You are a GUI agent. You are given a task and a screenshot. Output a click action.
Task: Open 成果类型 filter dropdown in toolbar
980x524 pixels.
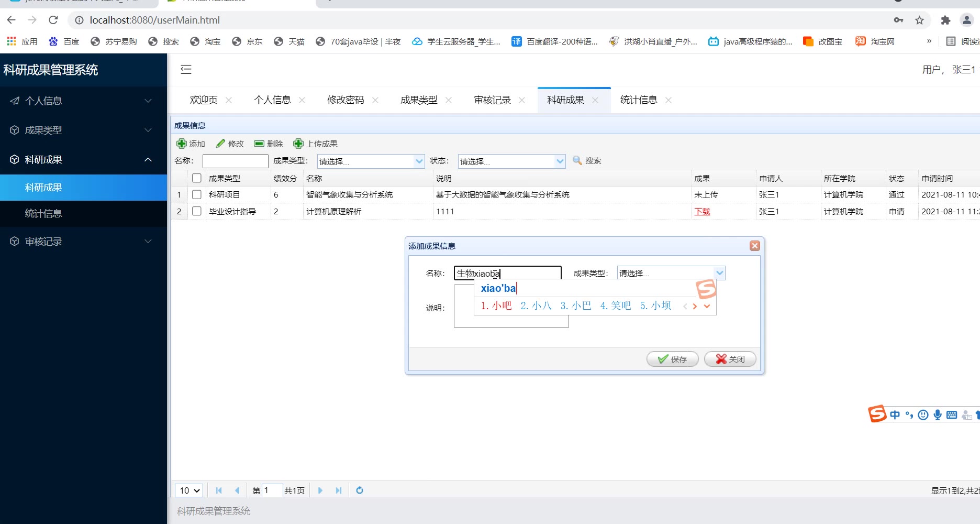[x=419, y=161]
